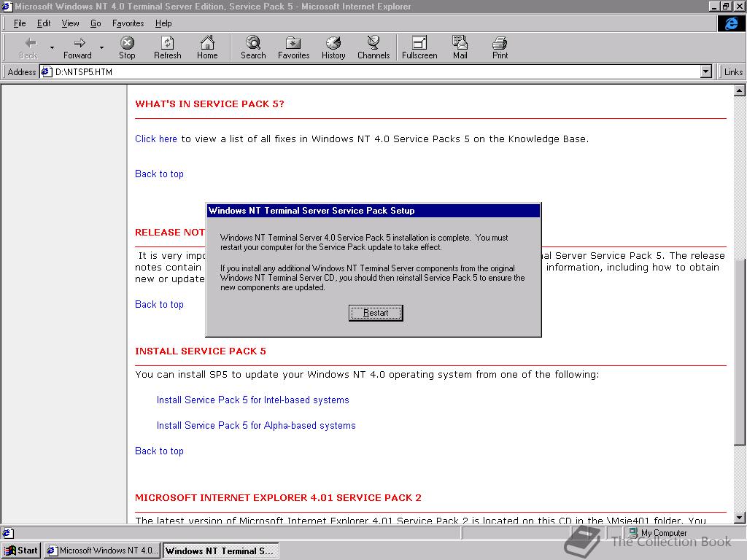
Task: Click the Address field with D:\NTSP5.HTM
Action: pos(376,72)
